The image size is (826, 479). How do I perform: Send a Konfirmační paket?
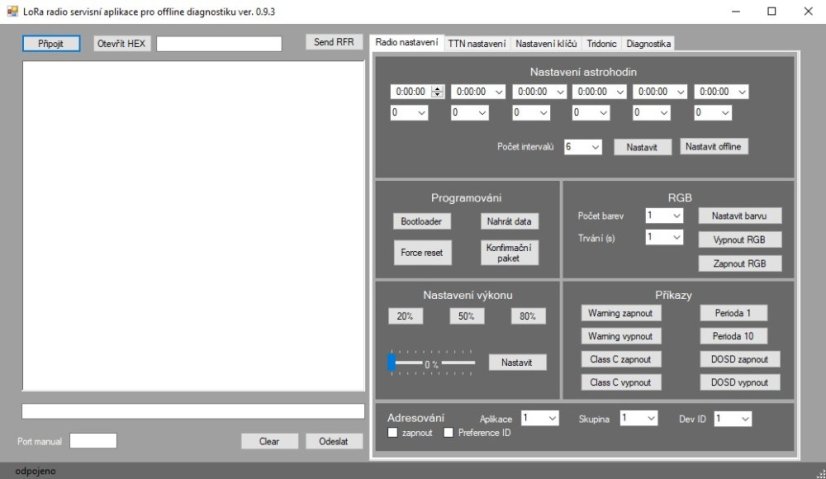[x=509, y=252]
